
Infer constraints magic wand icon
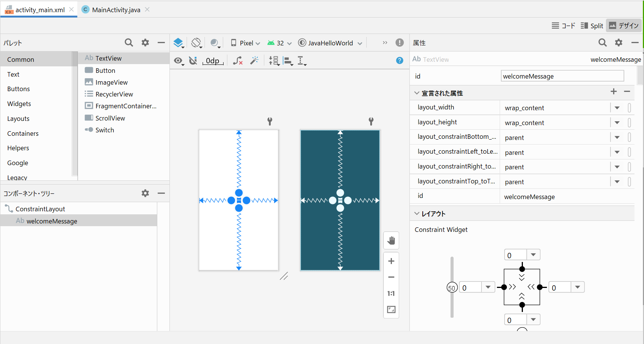(x=254, y=60)
